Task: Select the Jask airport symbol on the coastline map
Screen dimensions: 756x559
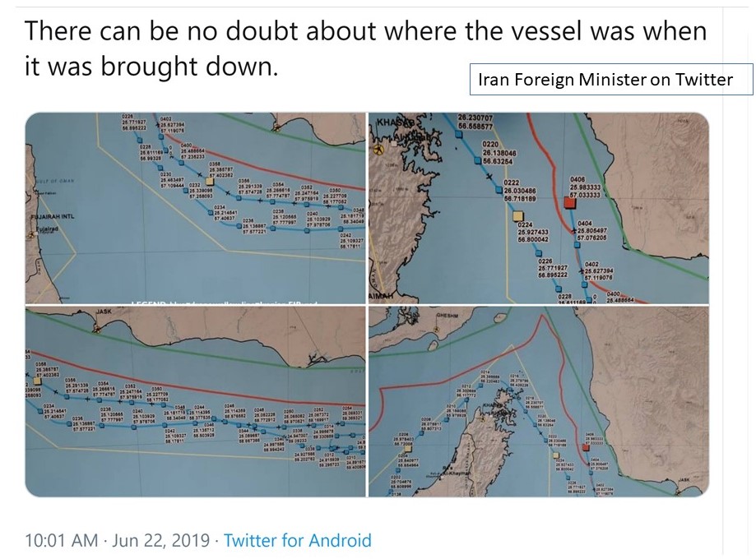Action: coord(97,329)
